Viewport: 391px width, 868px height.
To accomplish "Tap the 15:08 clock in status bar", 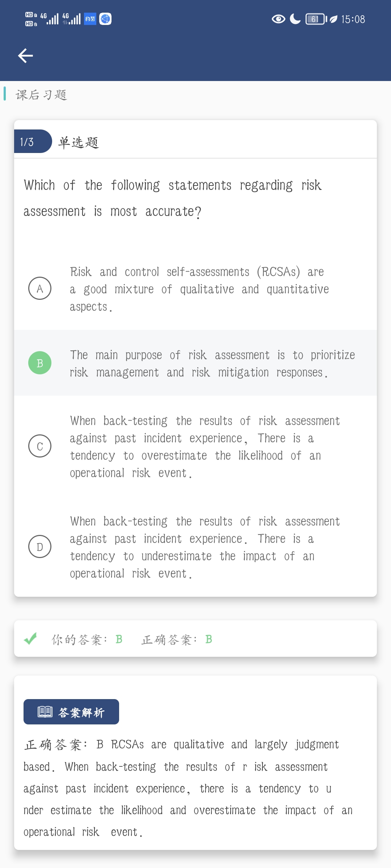I will [x=353, y=19].
